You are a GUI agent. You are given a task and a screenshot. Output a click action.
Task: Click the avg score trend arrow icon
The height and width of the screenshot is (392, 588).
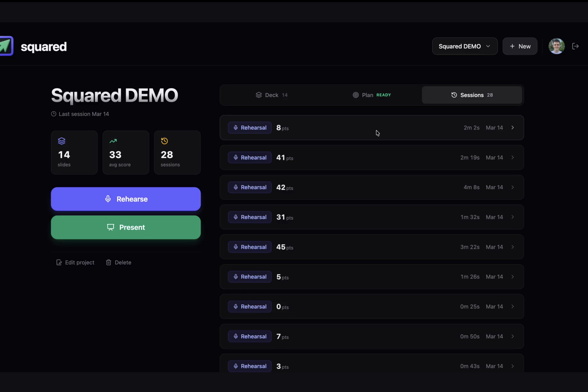113,141
